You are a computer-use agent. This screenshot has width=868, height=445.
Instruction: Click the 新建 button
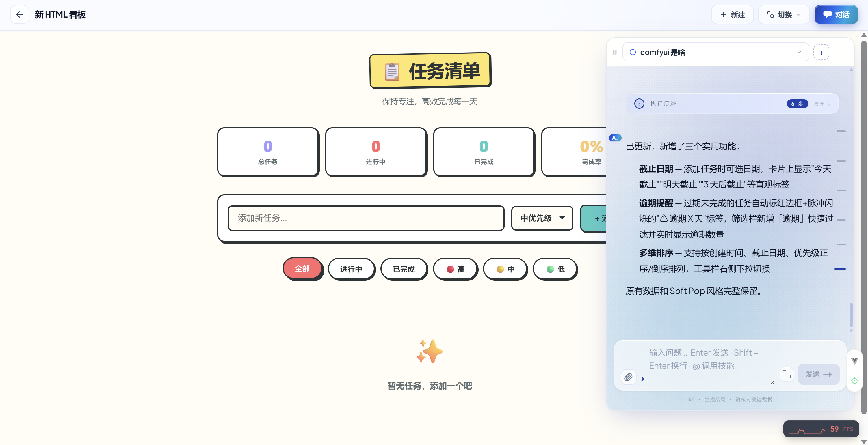point(732,14)
